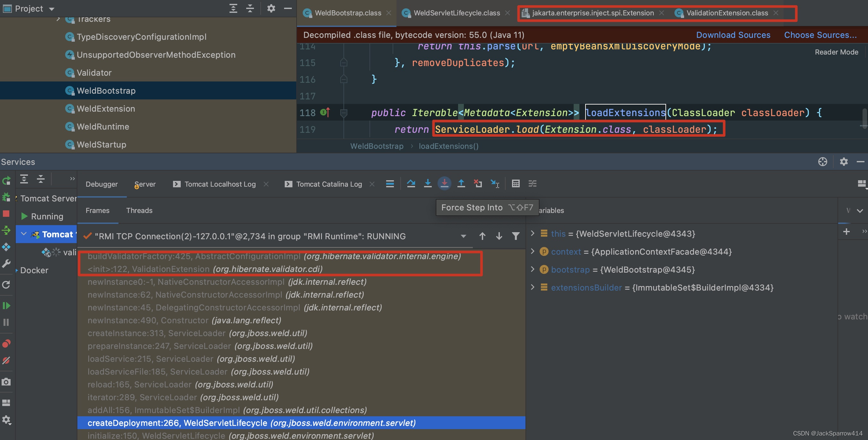Toggle Mute Breakpoints slashed circle icon
Viewport: 868px width, 440px height.
6,360
